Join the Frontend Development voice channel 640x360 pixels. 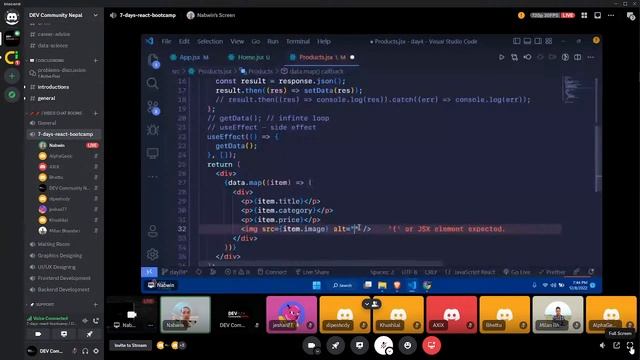(63, 278)
